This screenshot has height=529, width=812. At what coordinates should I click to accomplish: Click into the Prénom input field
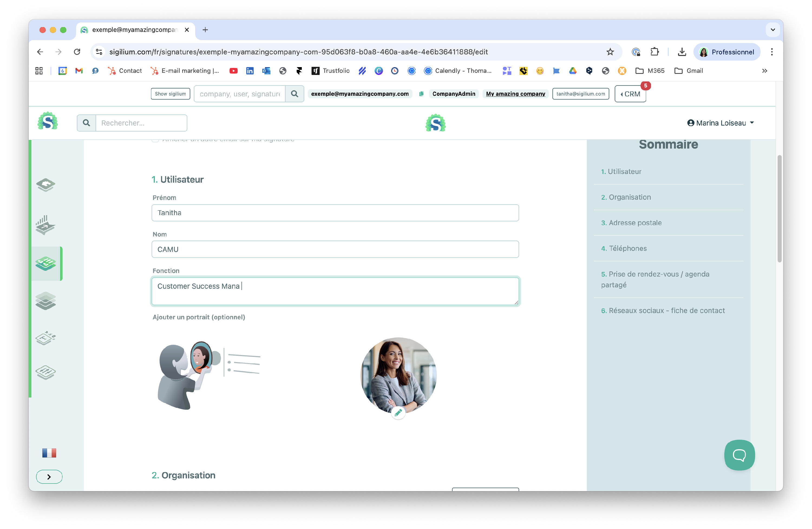335,213
